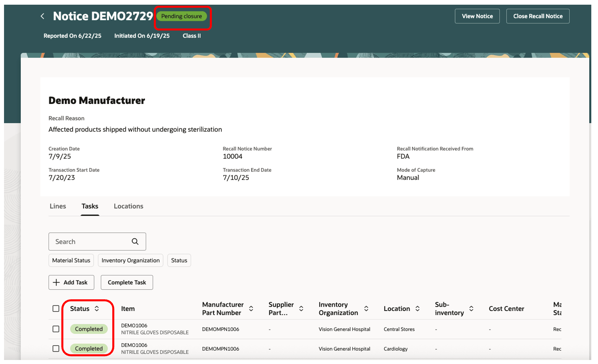Click the Item column header
Screen dimensions: 598x364
(128, 309)
